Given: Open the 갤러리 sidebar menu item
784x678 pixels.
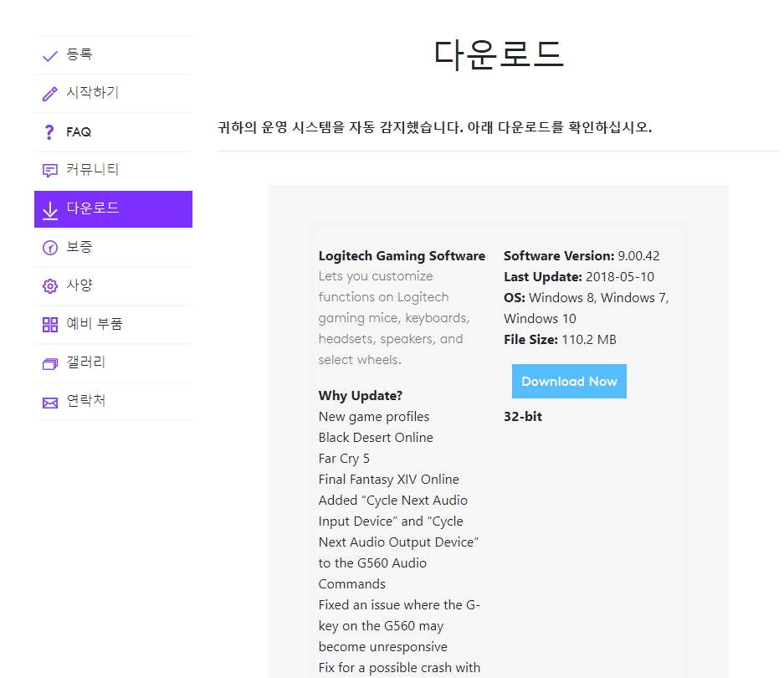Looking at the screenshot, I should (x=114, y=363).
